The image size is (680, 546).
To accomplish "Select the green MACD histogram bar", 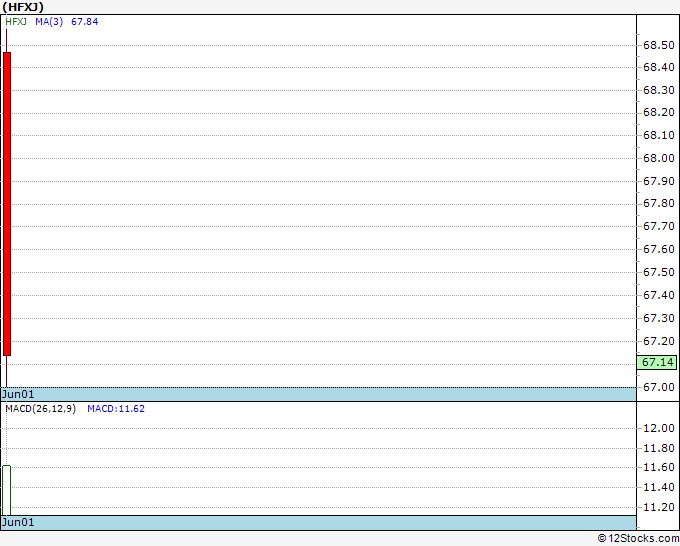I will (x=7, y=490).
